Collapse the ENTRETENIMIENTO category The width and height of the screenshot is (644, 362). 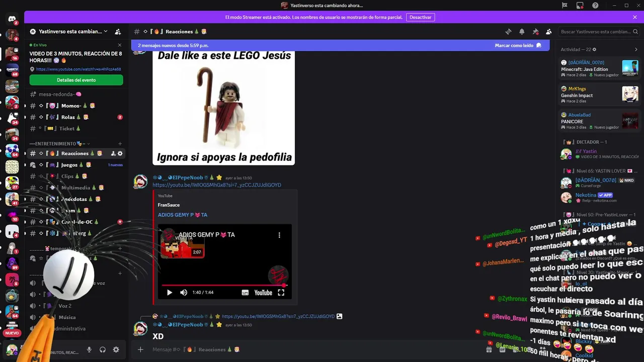59,144
